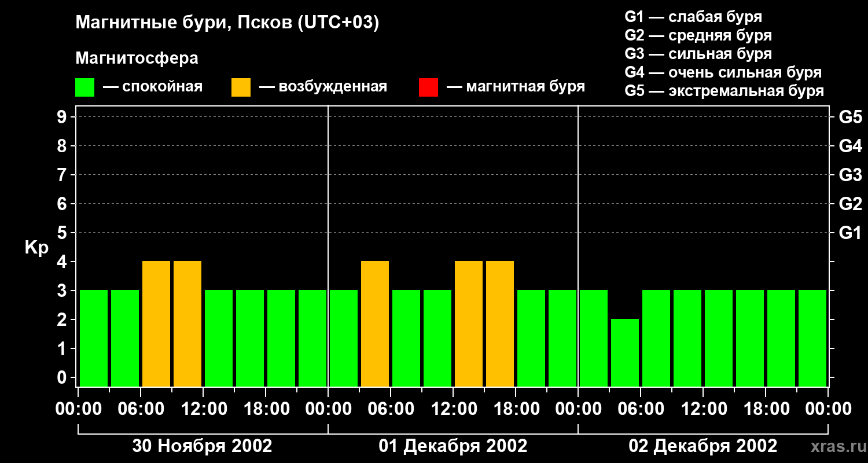The height and width of the screenshot is (463, 868).
Task: Click the '— спокойная' legend label
Action: coord(153,87)
